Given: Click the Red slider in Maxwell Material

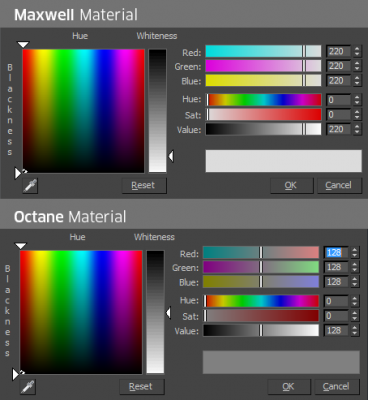Looking at the screenshot, I should 263,51.
